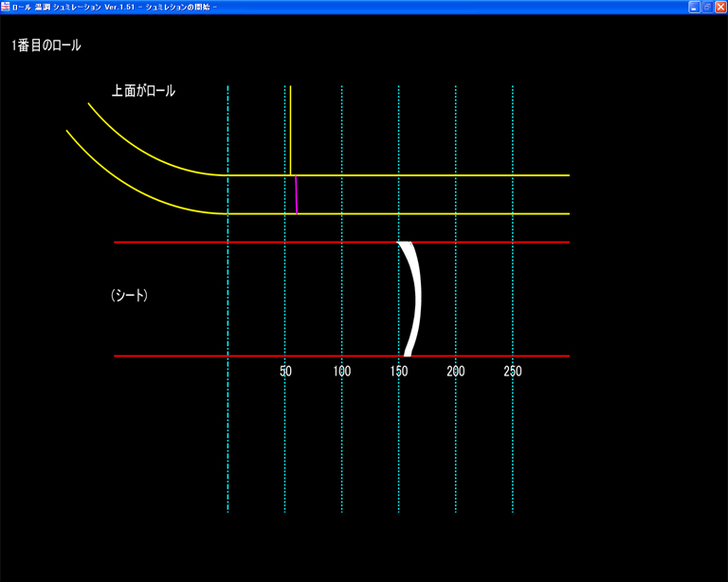Click the application icon in the title bar
The height and width of the screenshot is (582, 728).
6,7
